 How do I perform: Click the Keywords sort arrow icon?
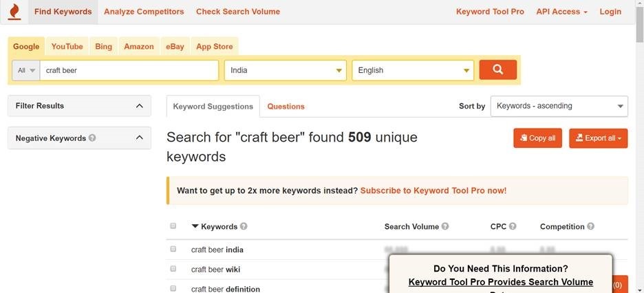195,226
